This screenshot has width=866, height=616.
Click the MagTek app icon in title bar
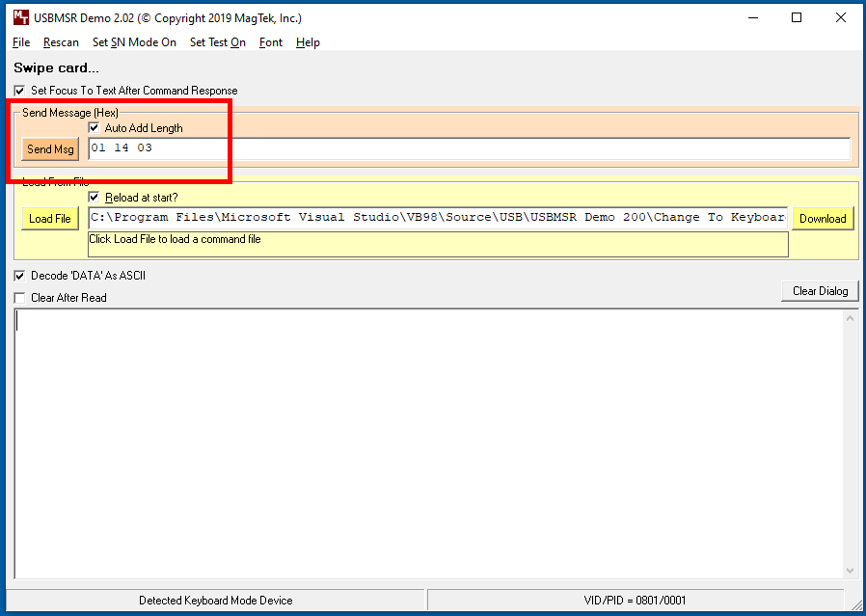21,17
